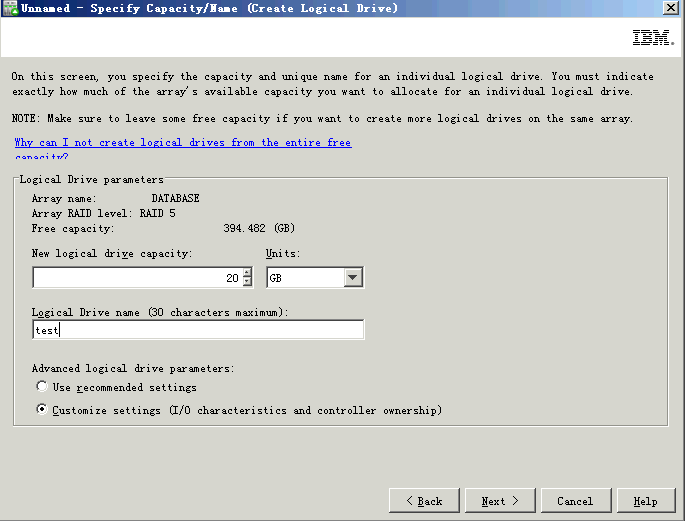The height and width of the screenshot is (521, 685).
Task: Increase capacity using the spinner up arrow
Action: [248, 273]
